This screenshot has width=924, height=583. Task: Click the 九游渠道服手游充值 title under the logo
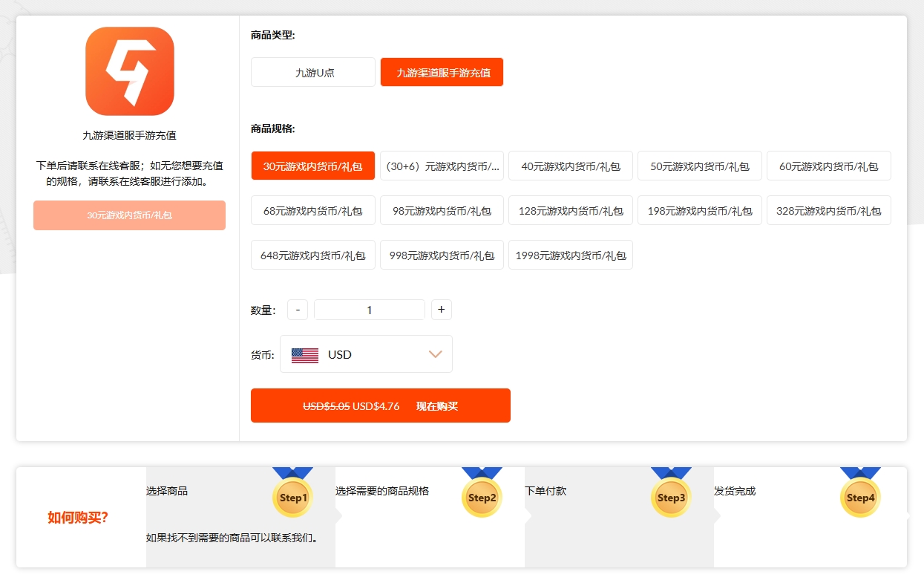[129, 135]
